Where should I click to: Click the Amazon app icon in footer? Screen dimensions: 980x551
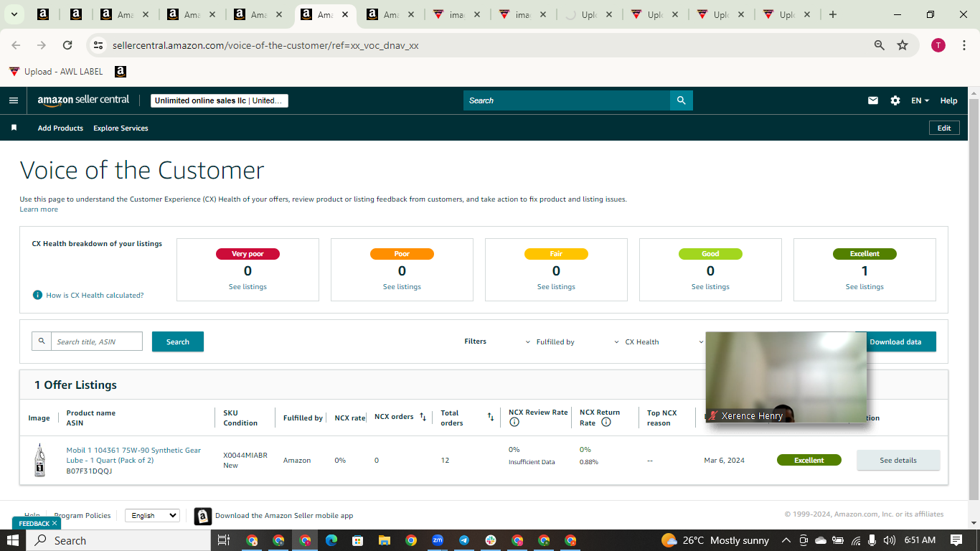(203, 516)
